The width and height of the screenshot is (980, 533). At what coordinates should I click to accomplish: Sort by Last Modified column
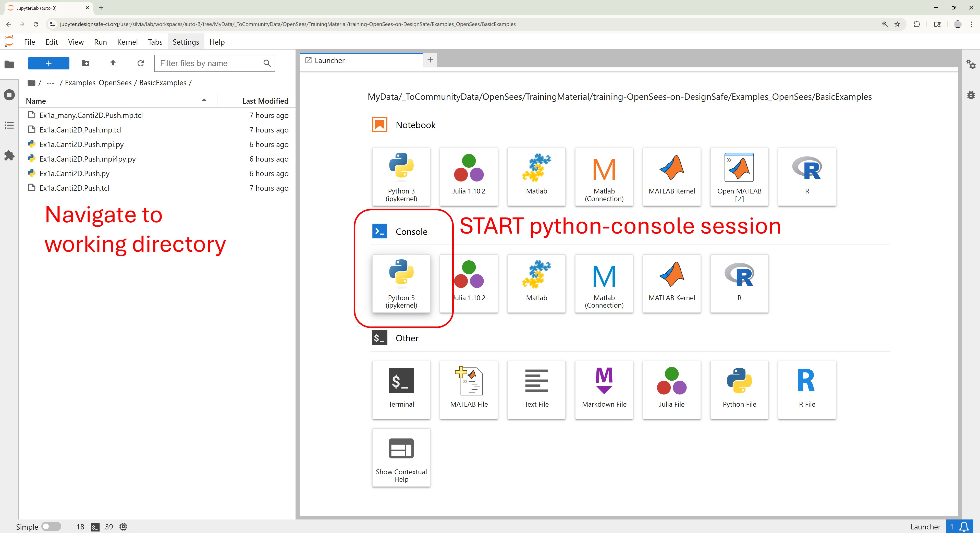click(x=265, y=101)
